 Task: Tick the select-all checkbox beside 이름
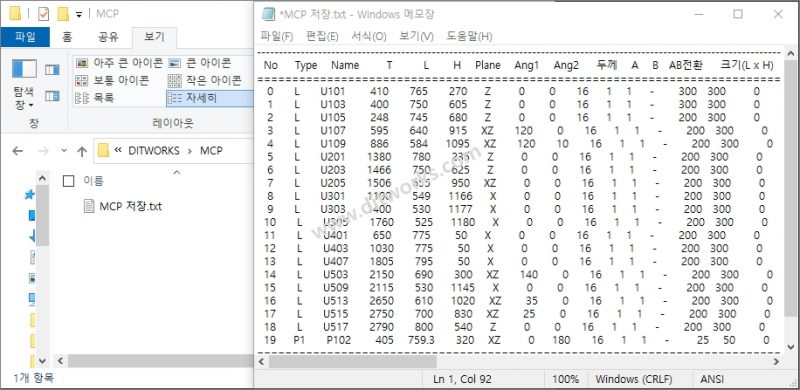[x=68, y=181]
